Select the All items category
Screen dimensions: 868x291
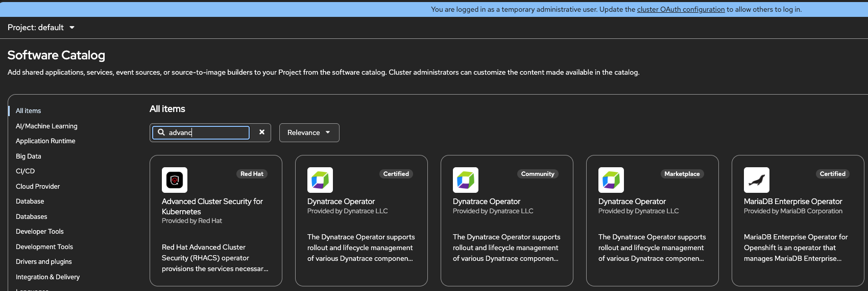click(x=28, y=111)
